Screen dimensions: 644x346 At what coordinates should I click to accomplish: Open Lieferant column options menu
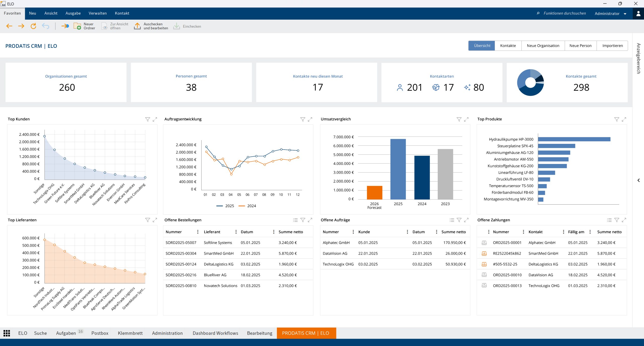point(236,232)
